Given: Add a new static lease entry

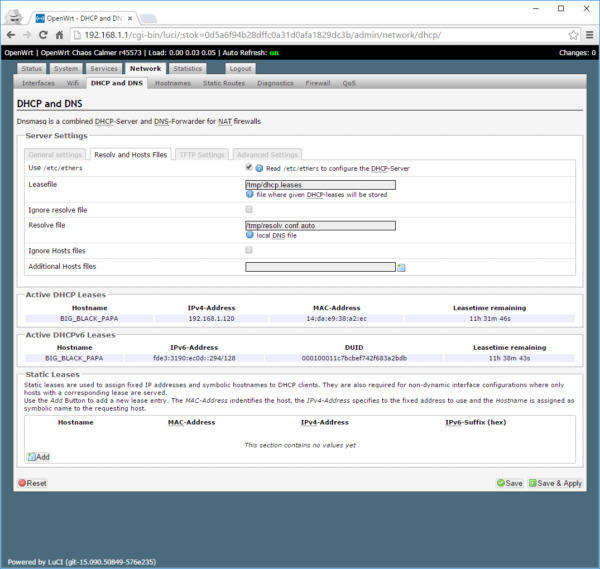Looking at the screenshot, I should point(38,456).
